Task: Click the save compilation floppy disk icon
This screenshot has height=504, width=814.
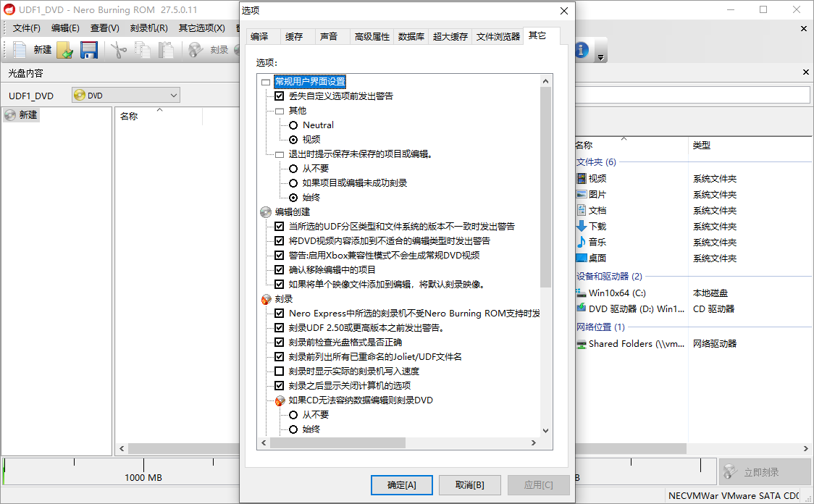Action: [x=88, y=50]
